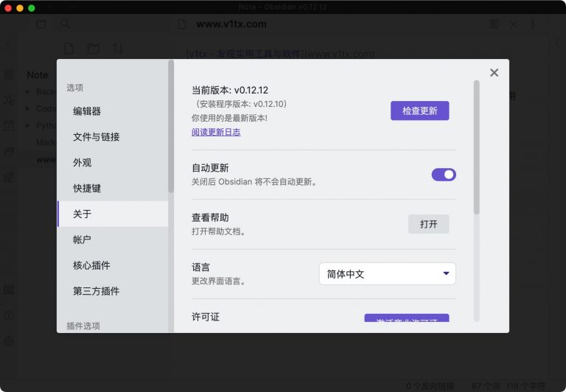Open the 帐户 settings section

pos(113,239)
